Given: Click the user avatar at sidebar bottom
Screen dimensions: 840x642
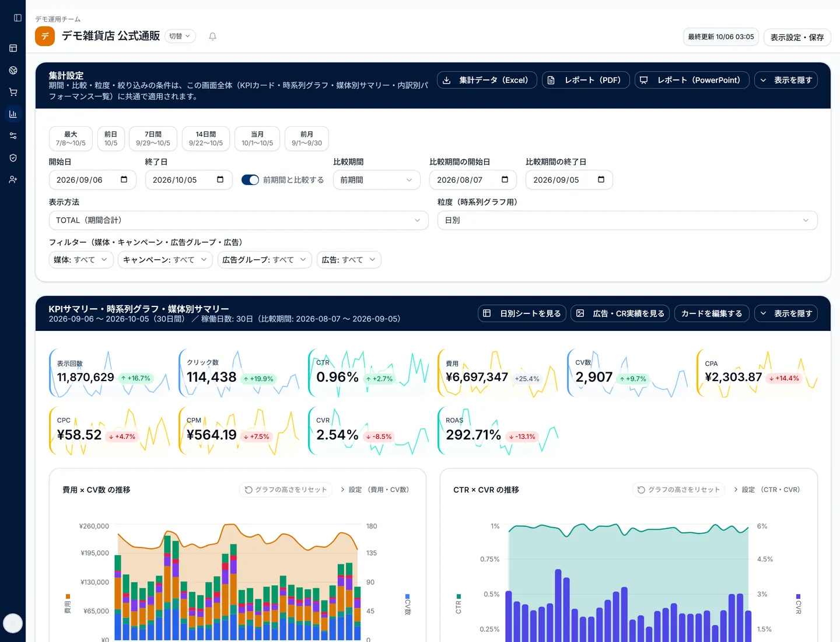Looking at the screenshot, I should point(13,623).
